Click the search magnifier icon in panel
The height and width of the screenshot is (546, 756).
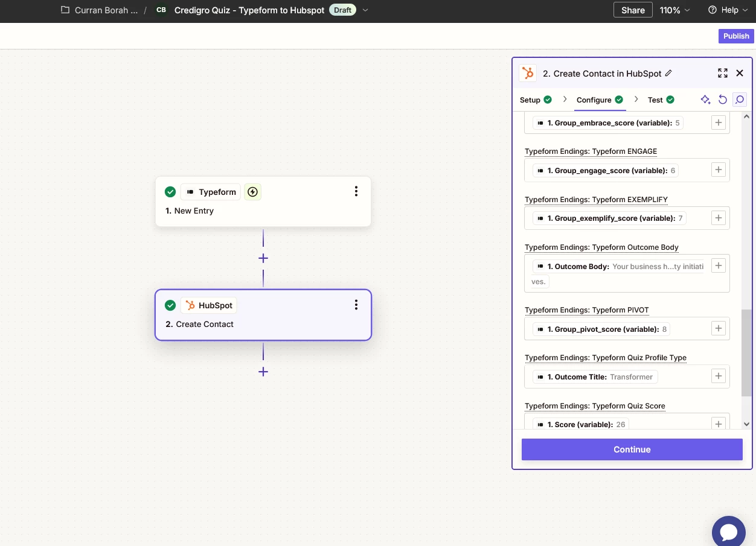coord(740,100)
